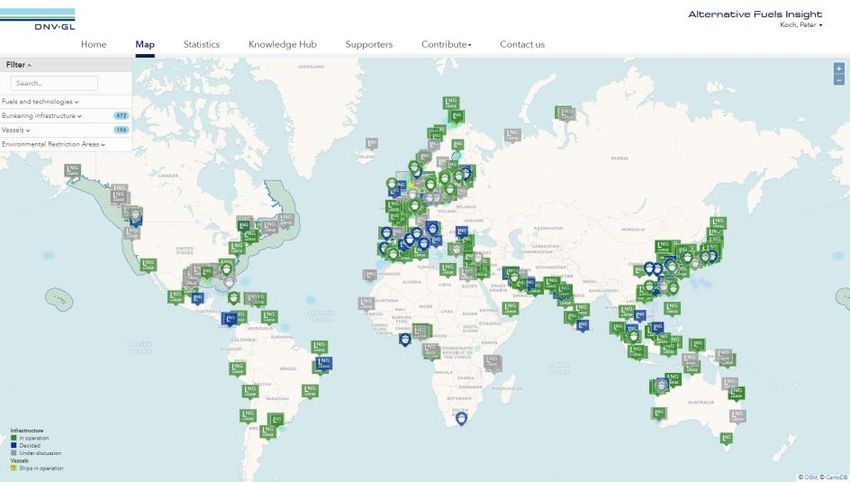Expand Environmental Restriction Areas filter
The width and height of the screenshot is (850, 482).
click(x=54, y=144)
